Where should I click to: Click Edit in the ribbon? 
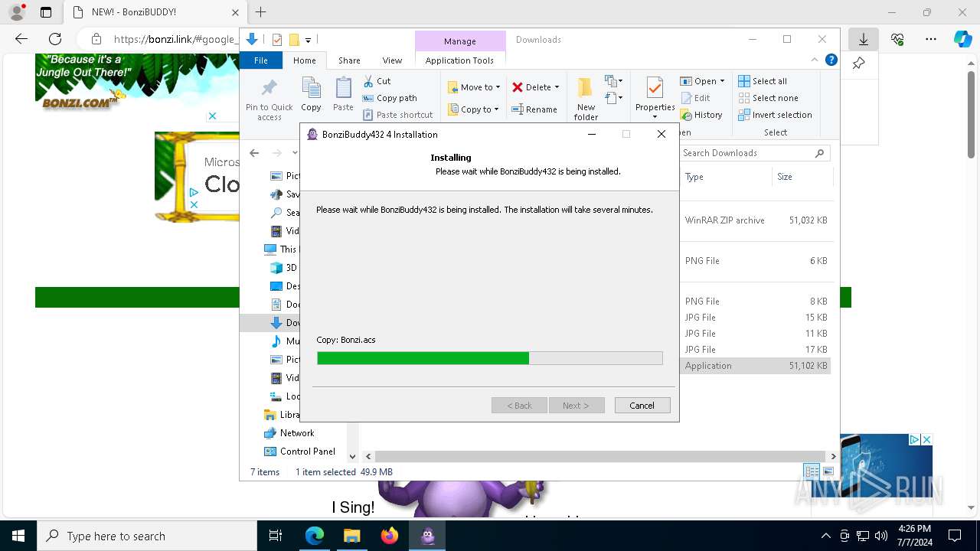(695, 98)
